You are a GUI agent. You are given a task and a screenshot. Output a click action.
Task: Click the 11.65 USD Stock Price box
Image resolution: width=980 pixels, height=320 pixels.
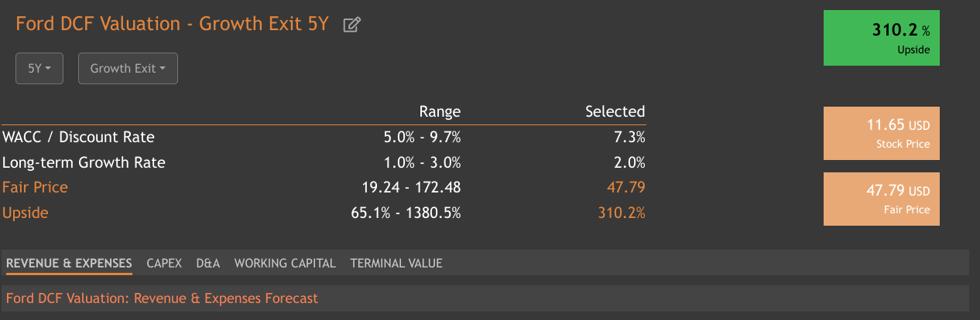click(882, 133)
